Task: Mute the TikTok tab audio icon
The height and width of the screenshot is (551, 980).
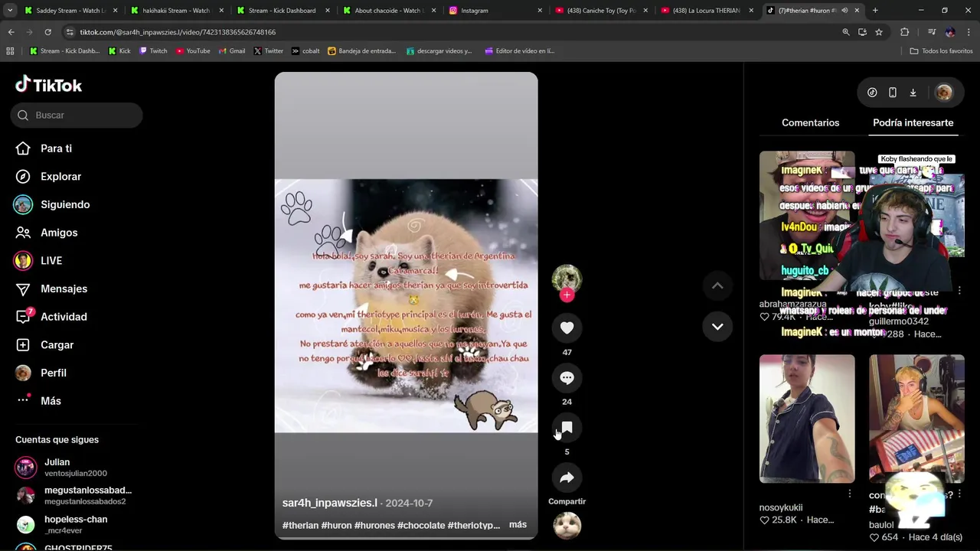Action: point(844,11)
